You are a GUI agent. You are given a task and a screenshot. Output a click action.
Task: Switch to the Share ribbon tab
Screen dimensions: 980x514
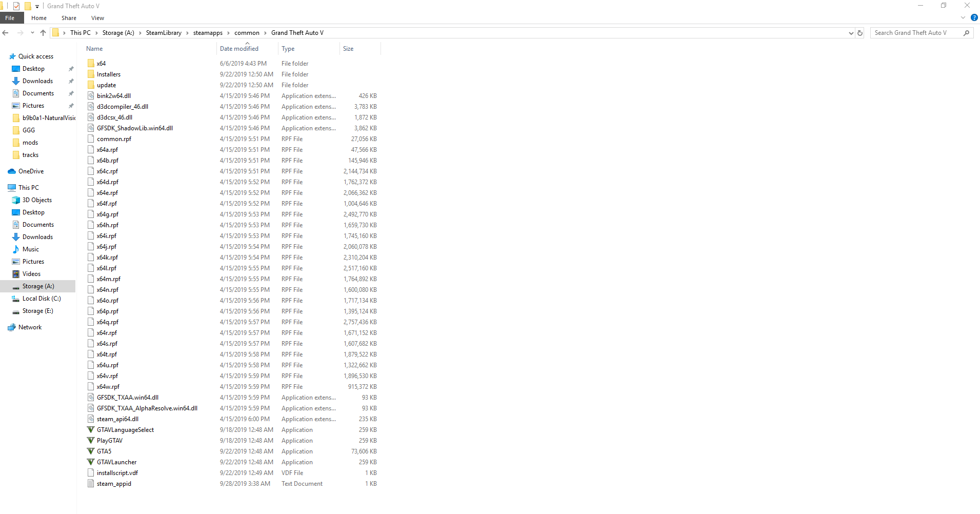coord(69,18)
